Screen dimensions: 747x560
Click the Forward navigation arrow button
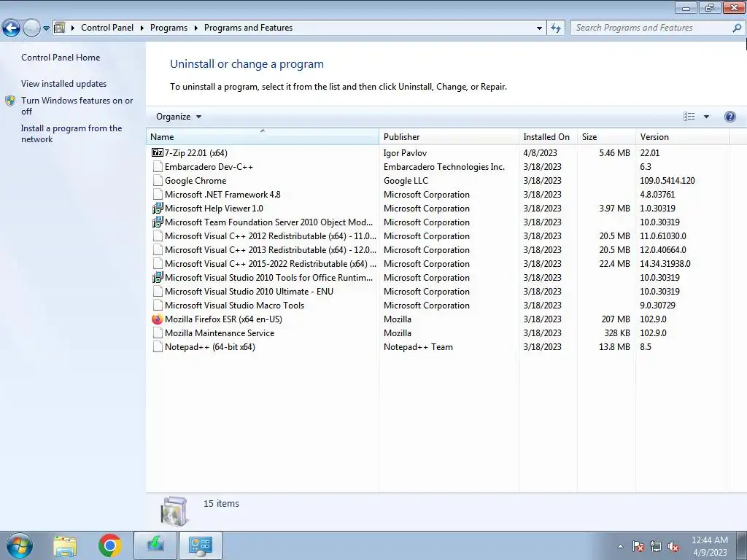point(31,28)
